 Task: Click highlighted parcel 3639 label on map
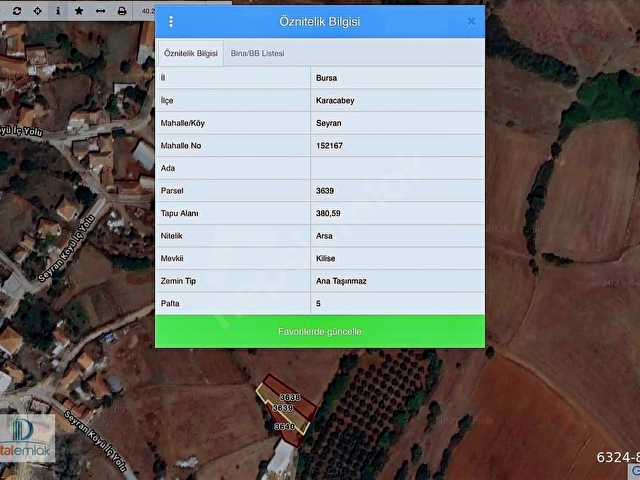pos(283,408)
